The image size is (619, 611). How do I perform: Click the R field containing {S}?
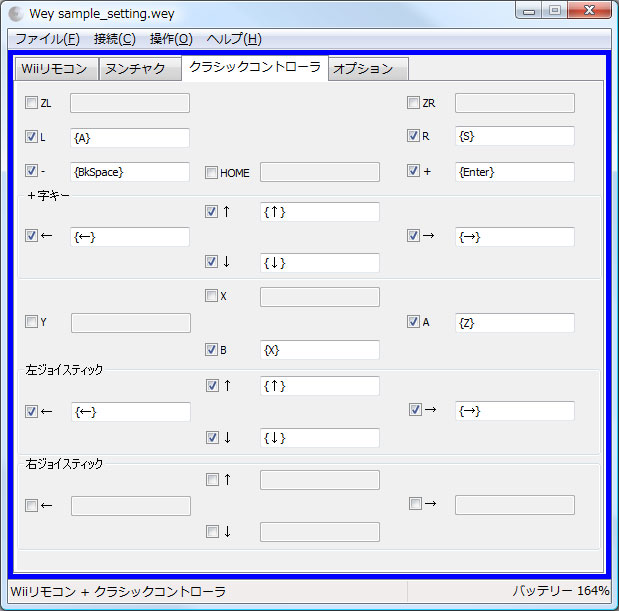click(515, 136)
